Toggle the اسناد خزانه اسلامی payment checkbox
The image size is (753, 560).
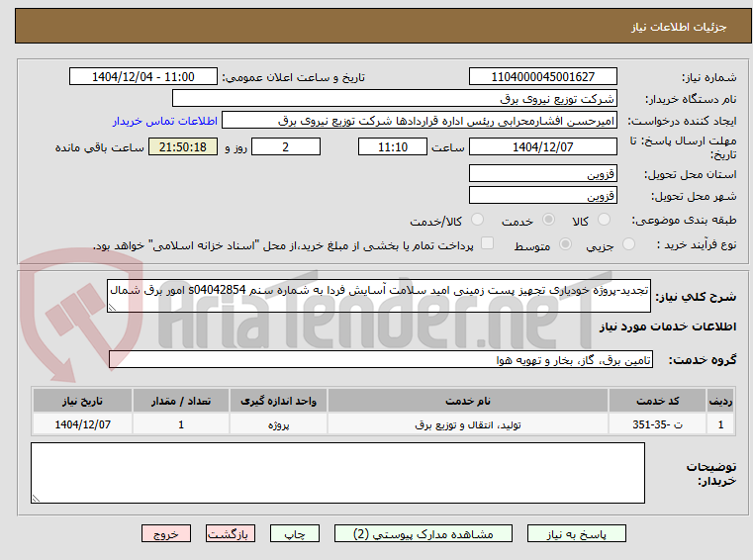click(488, 243)
